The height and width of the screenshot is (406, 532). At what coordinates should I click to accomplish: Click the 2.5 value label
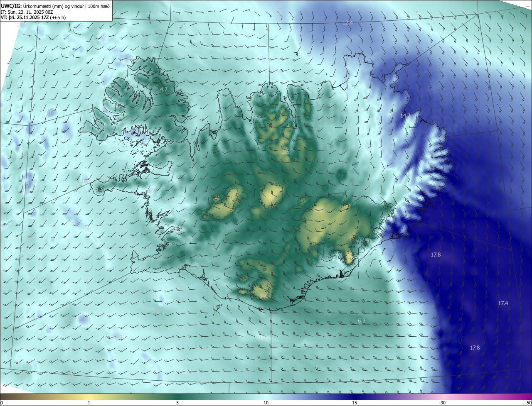pos(286,152)
